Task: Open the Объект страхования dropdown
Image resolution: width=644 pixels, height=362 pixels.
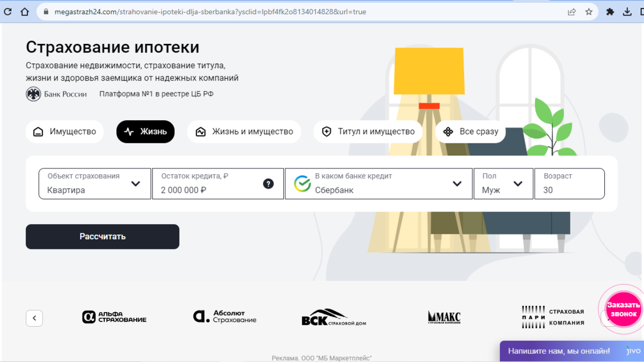Action: 94,184
